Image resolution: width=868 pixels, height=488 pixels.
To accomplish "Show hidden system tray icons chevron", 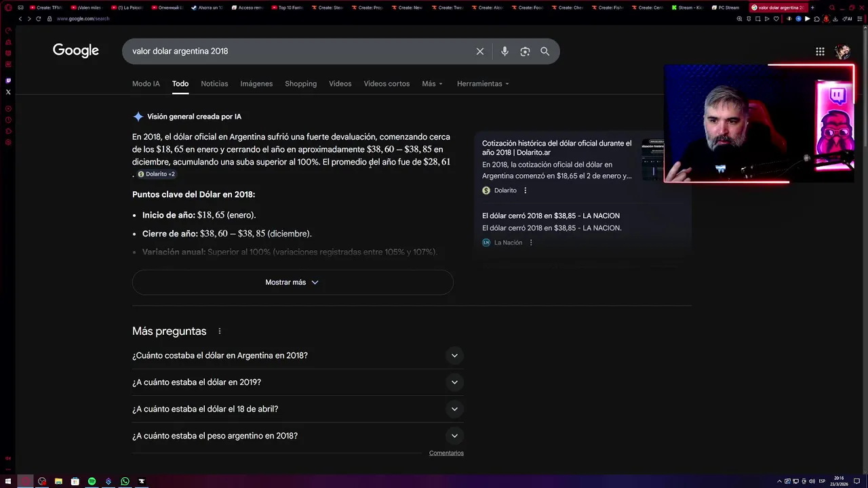I will coord(781,481).
